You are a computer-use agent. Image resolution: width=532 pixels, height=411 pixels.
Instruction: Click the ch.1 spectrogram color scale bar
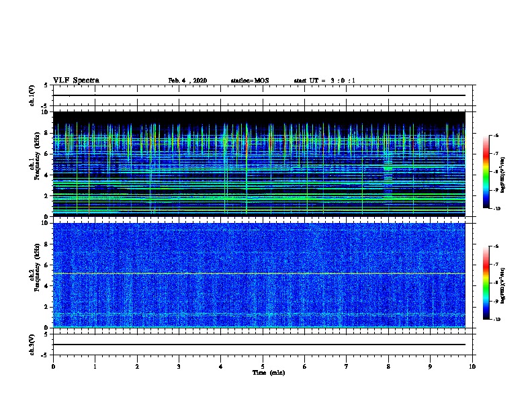coord(486,172)
